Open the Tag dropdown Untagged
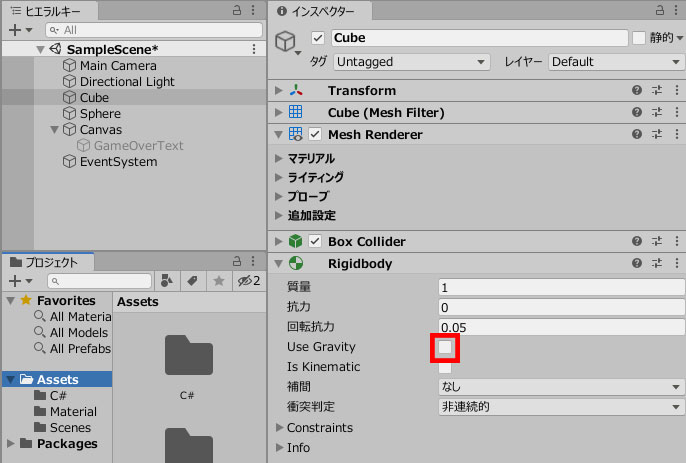Viewport: 686px width, 463px height. pos(412,62)
